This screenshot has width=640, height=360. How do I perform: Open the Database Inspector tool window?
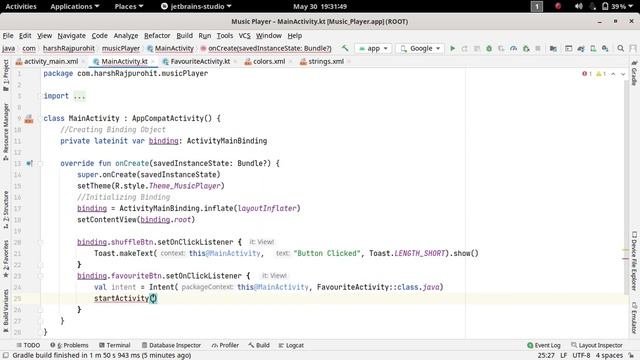pyautogui.click(x=171, y=345)
